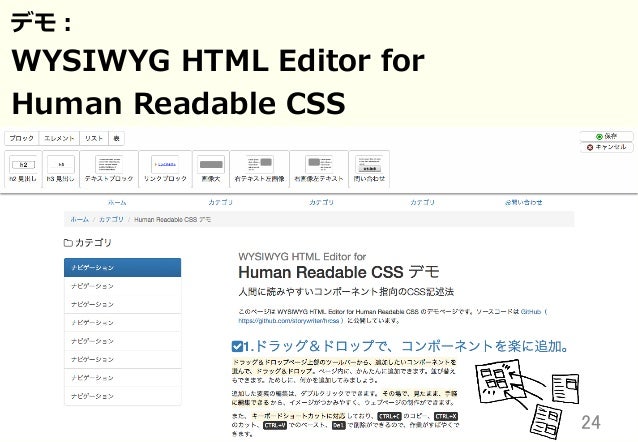Viewport: 638px width, 442px height.
Task: Follow the GitHub link in the intro paragraph
Action: click(x=531, y=312)
